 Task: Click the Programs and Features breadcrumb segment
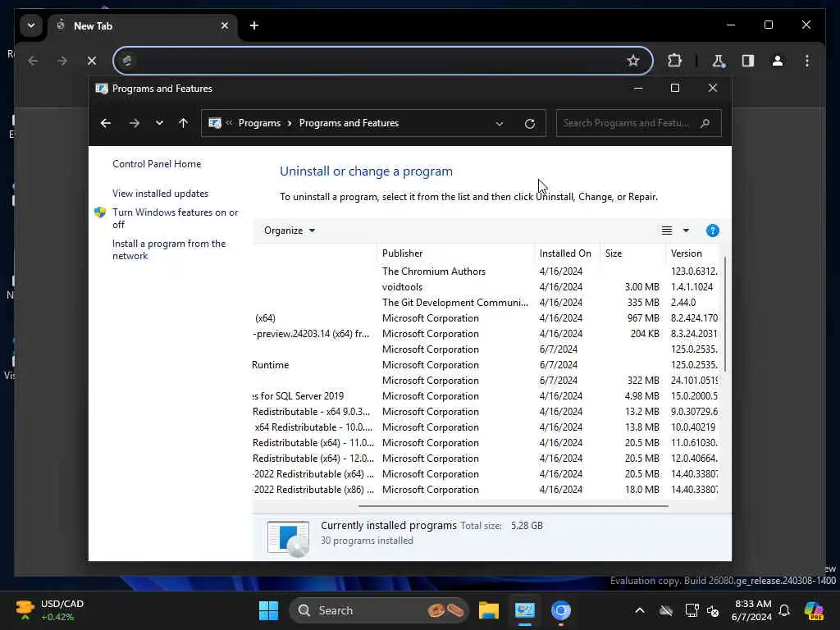(349, 123)
